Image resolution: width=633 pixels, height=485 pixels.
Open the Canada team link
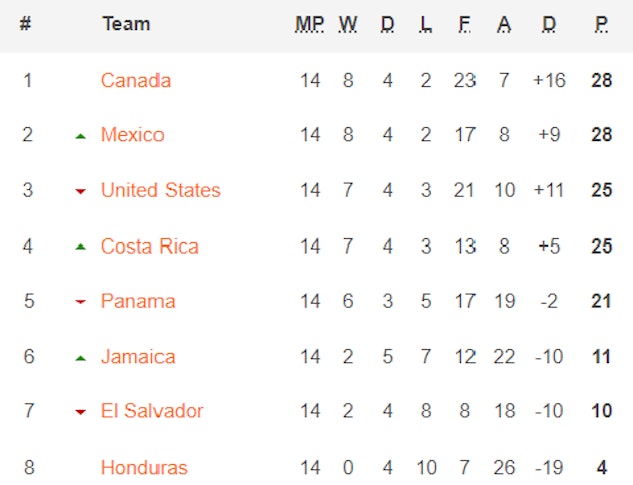click(136, 80)
